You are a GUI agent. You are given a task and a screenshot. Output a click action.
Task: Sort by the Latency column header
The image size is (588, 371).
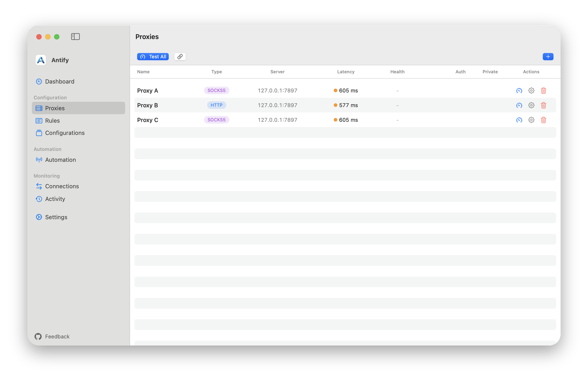click(346, 72)
